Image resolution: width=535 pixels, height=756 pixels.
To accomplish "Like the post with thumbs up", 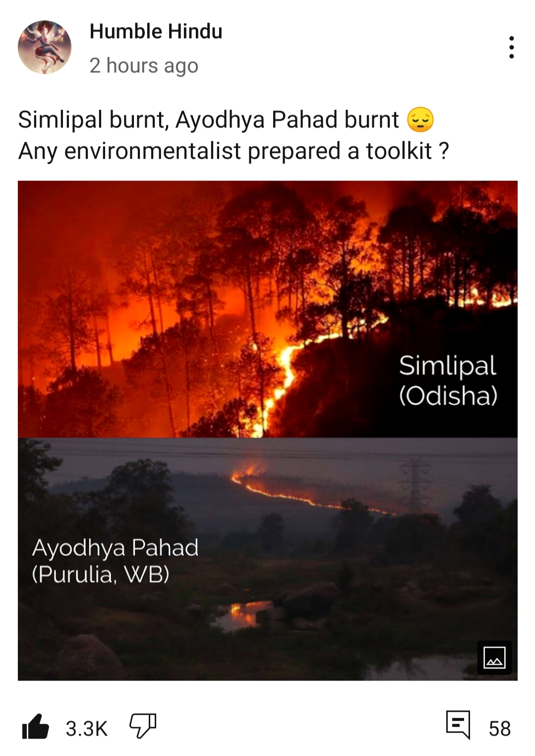I will coord(36,727).
